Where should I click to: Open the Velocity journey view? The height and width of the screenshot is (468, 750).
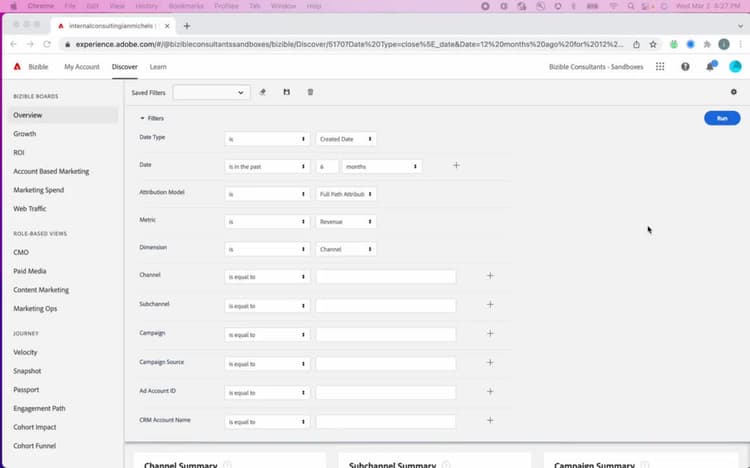tap(25, 352)
